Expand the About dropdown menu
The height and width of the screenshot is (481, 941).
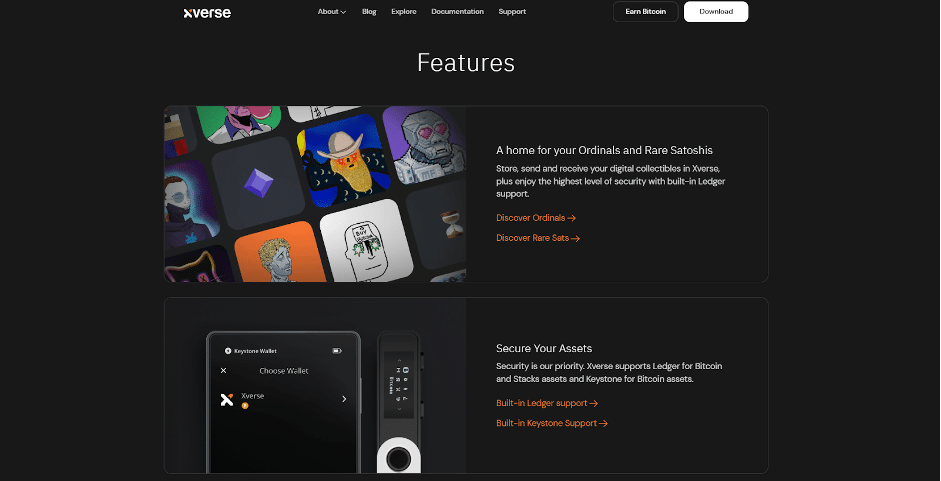tap(332, 11)
